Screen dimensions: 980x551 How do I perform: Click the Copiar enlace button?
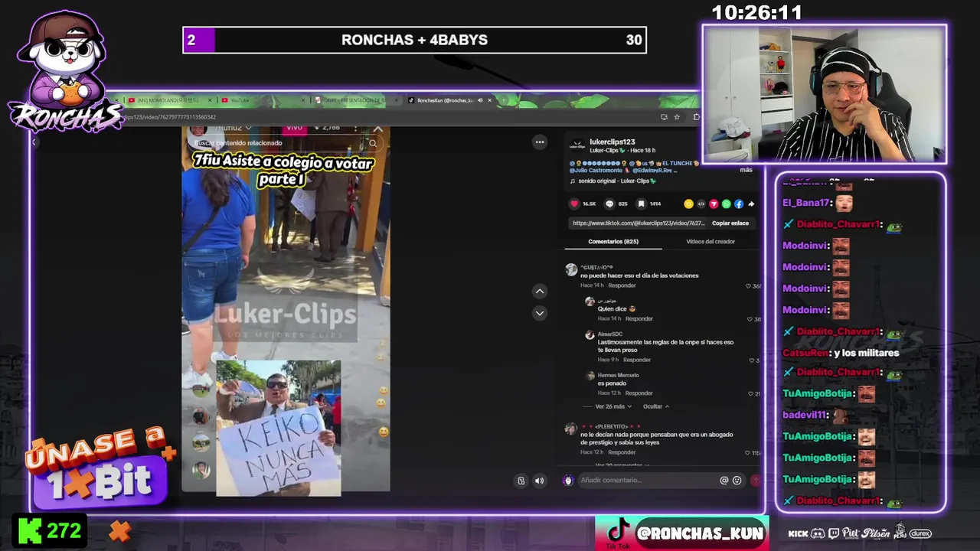730,223
